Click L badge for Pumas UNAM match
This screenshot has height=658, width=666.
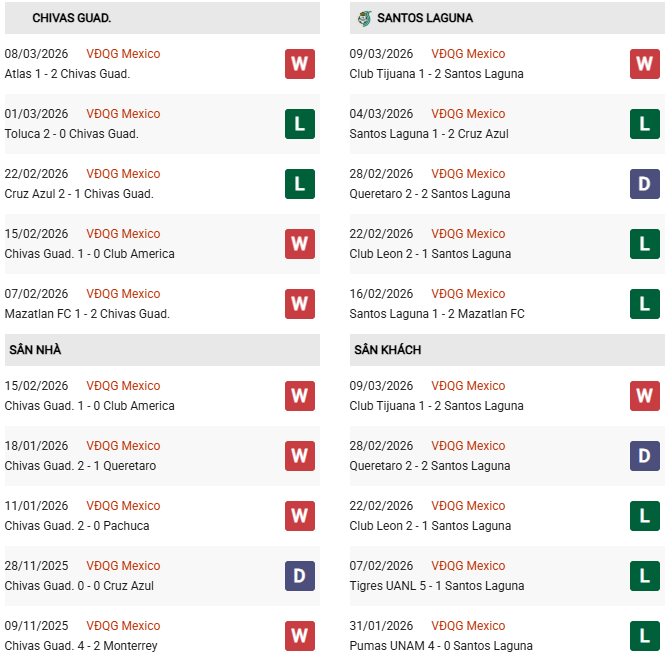click(645, 636)
